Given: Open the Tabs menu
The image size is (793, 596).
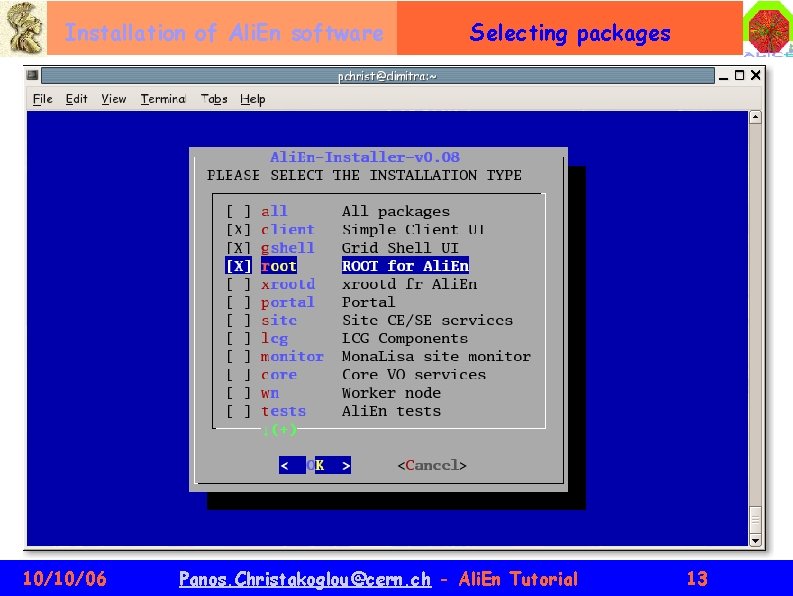Looking at the screenshot, I should point(214,99).
